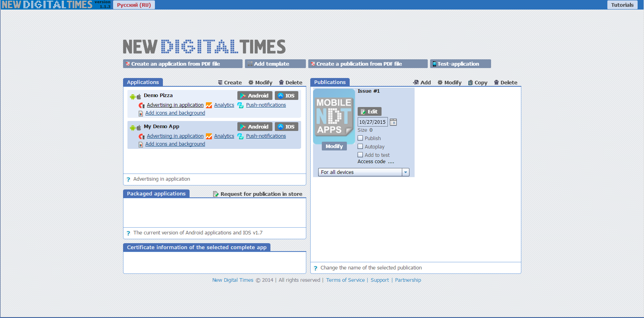Check the Add to test box
Viewport: 644px width, 318px height.
pyautogui.click(x=360, y=155)
